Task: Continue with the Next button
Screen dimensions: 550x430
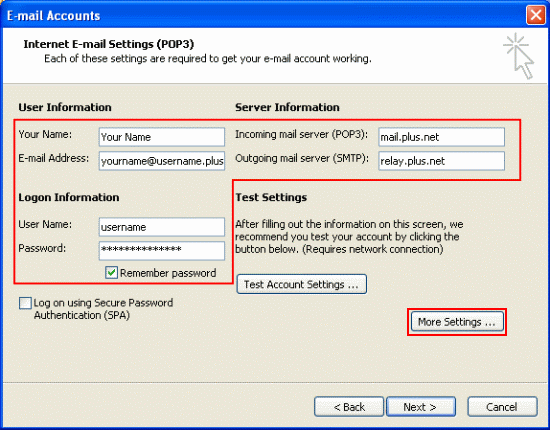Action: [x=421, y=407]
